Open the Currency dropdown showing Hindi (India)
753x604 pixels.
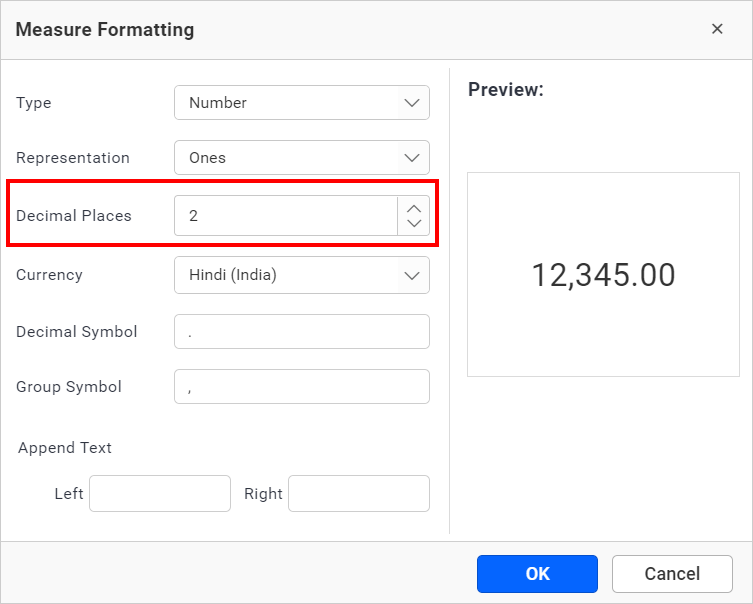301,275
